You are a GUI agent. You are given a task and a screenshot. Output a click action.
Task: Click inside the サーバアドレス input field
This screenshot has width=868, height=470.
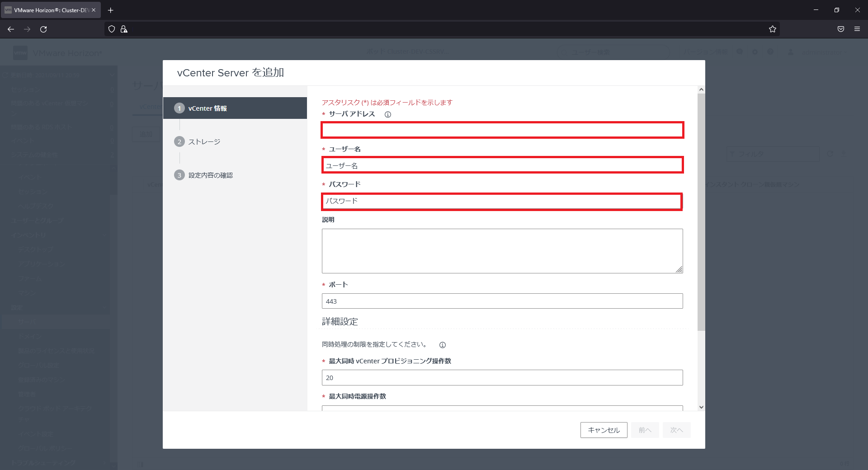coord(501,130)
